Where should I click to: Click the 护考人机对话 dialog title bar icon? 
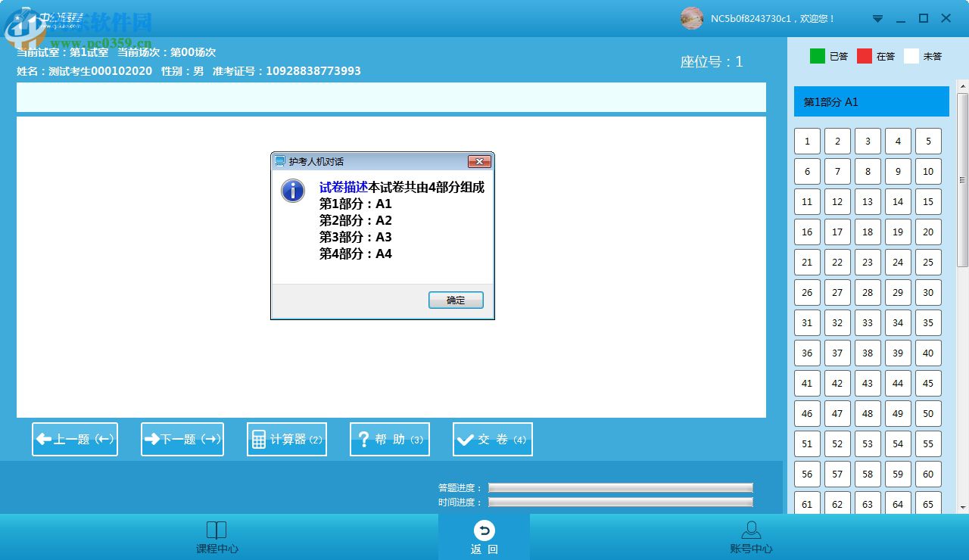pos(280,161)
